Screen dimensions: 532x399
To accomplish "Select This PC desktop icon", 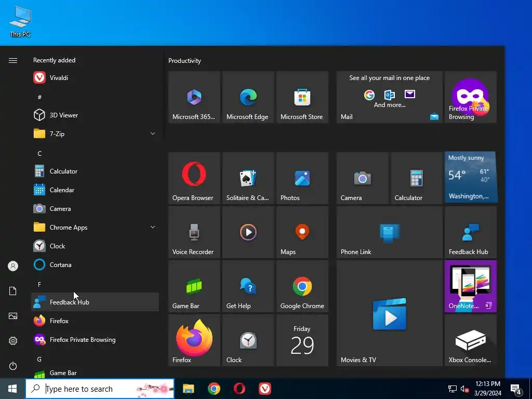I will [20, 22].
